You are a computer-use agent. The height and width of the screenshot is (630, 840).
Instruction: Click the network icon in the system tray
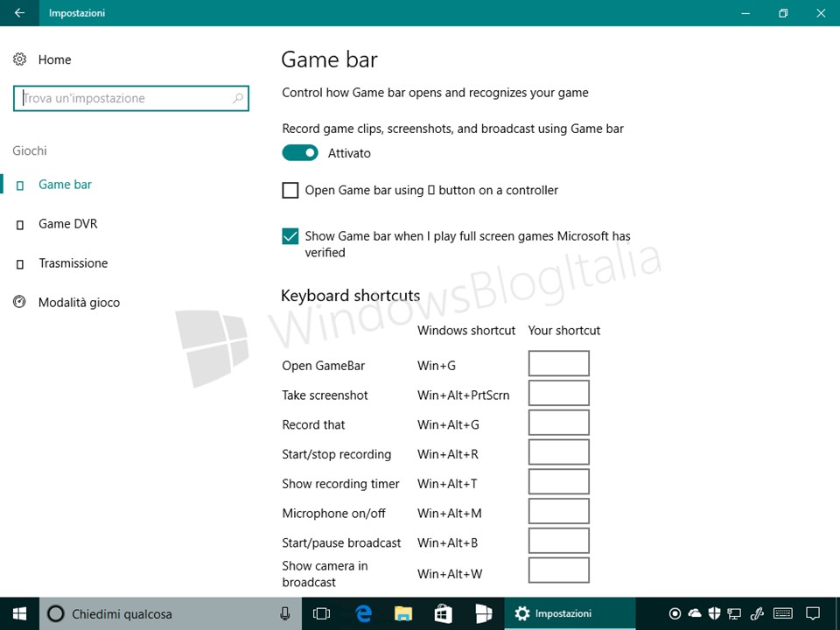tap(734, 613)
